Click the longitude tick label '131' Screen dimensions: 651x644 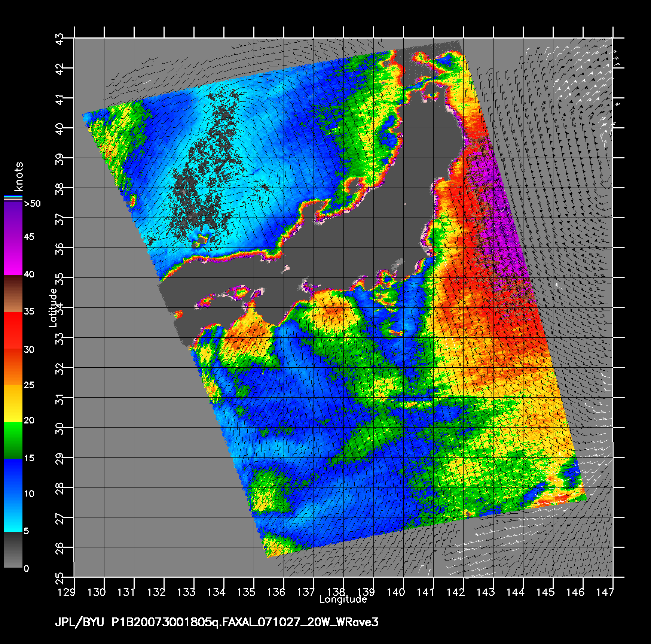click(x=126, y=592)
